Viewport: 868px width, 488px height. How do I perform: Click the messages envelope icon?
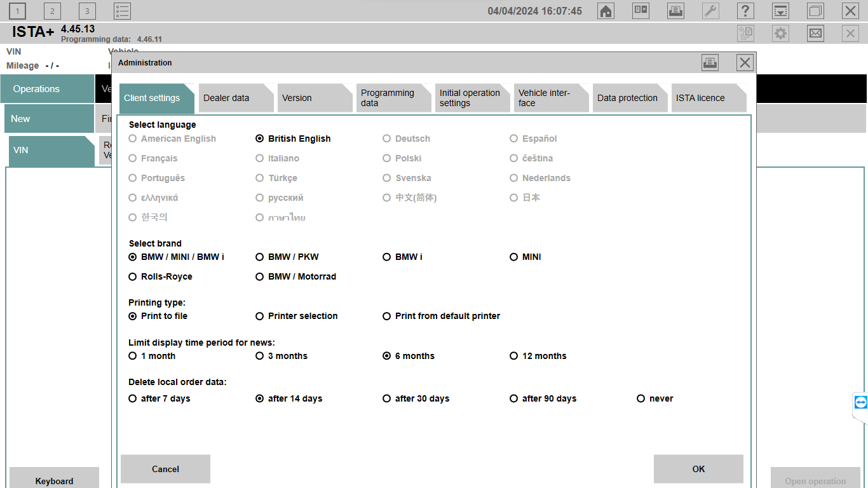click(x=815, y=32)
